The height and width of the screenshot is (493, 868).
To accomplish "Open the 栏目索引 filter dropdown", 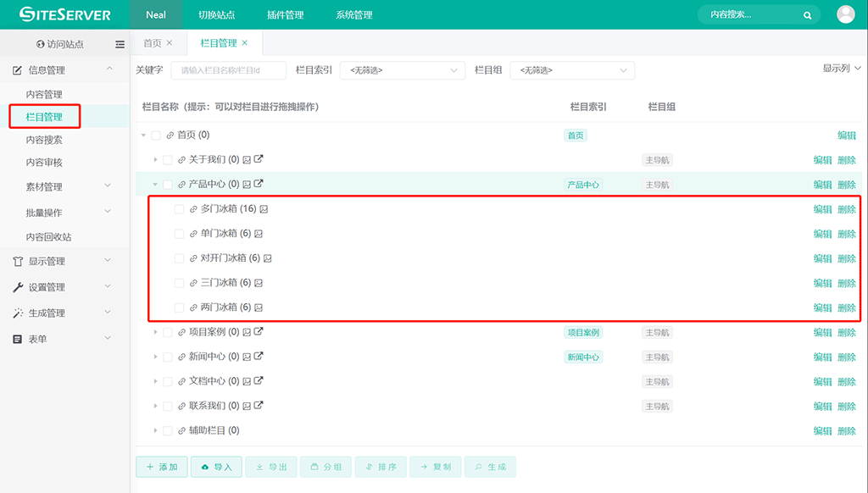I will coord(403,70).
